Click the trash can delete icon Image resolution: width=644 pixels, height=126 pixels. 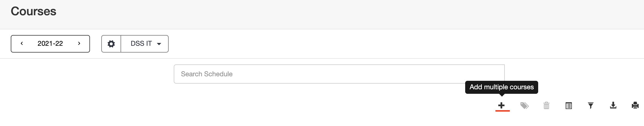click(x=546, y=106)
